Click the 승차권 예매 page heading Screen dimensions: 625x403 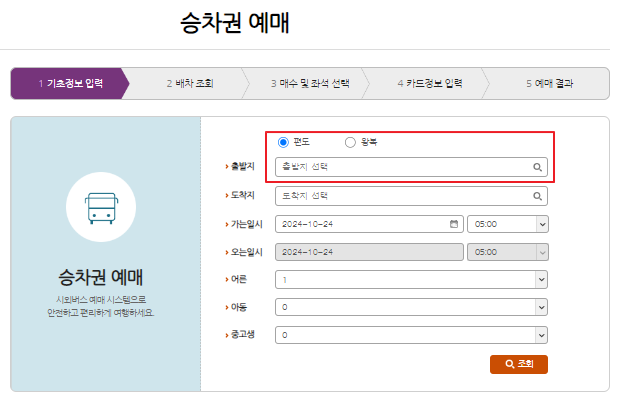[235, 23]
